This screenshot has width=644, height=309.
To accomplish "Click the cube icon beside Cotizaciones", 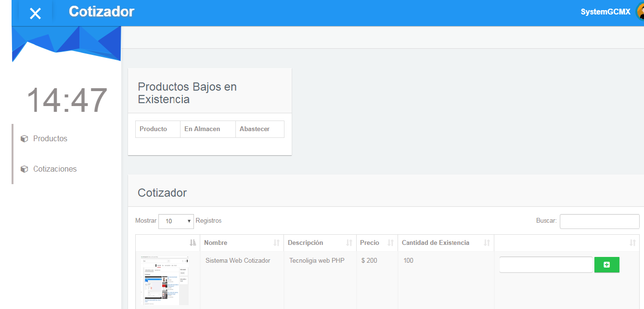I will 24,169.
